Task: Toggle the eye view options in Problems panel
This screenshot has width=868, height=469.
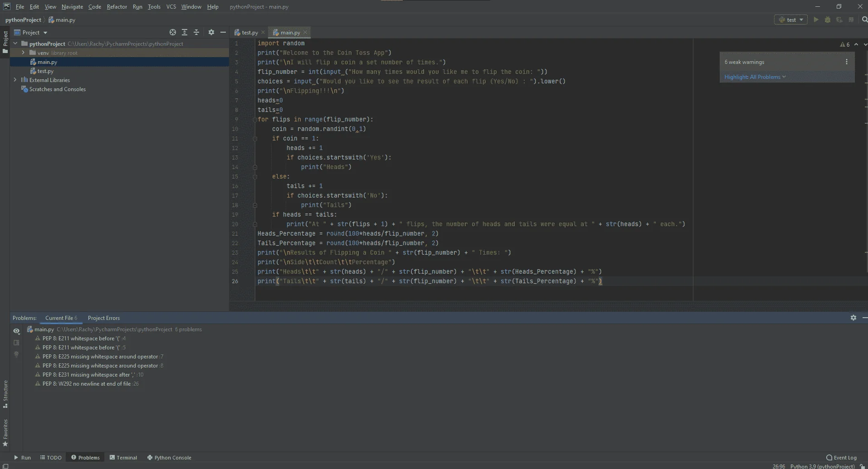Action: pos(16,331)
